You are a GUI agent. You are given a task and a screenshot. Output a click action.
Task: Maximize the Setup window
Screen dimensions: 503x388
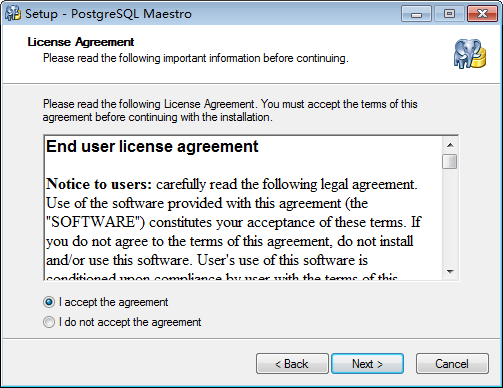(449, 14)
